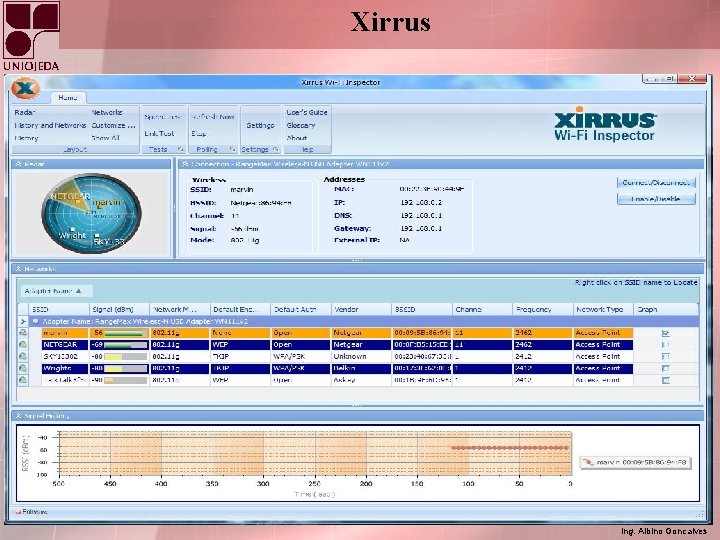The height and width of the screenshot is (540, 720).
Task: Open the Polling group dialog launcher
Action: click(232, 149)
